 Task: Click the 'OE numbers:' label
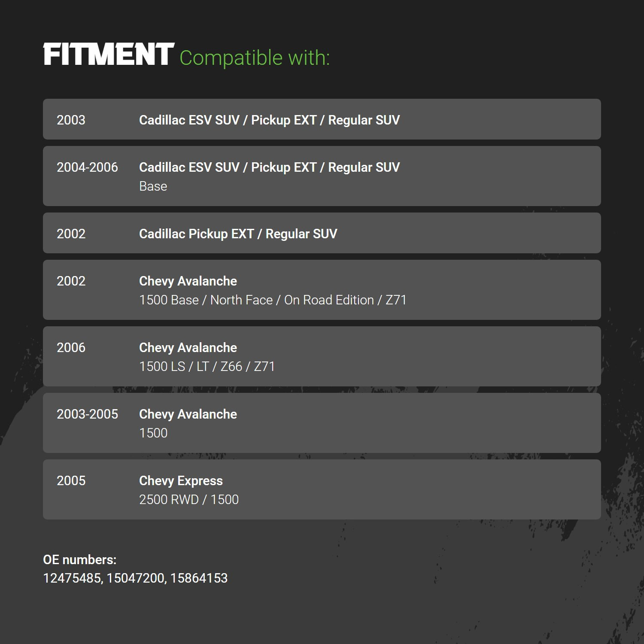[x=80, y=560]
